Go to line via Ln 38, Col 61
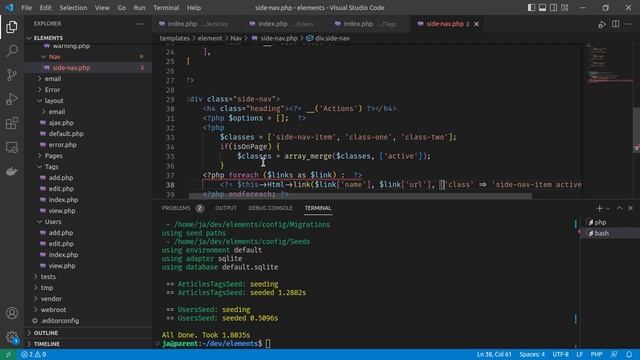 494,354
